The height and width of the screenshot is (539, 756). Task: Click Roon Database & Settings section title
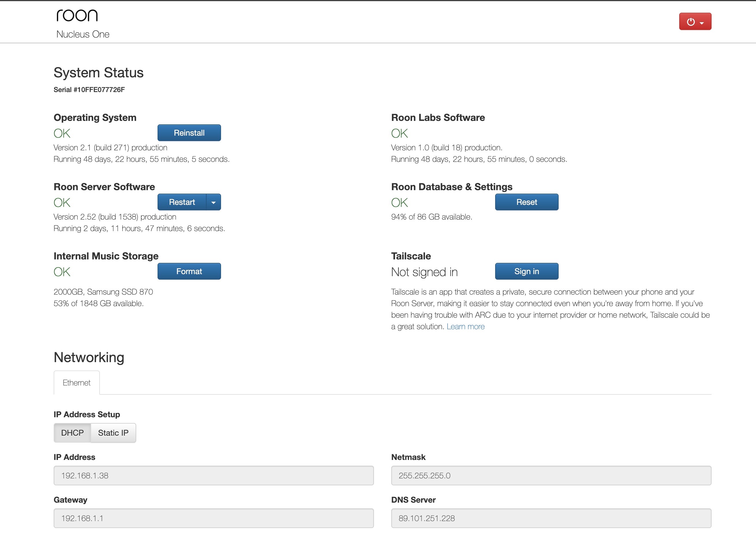tap(452, 187)
